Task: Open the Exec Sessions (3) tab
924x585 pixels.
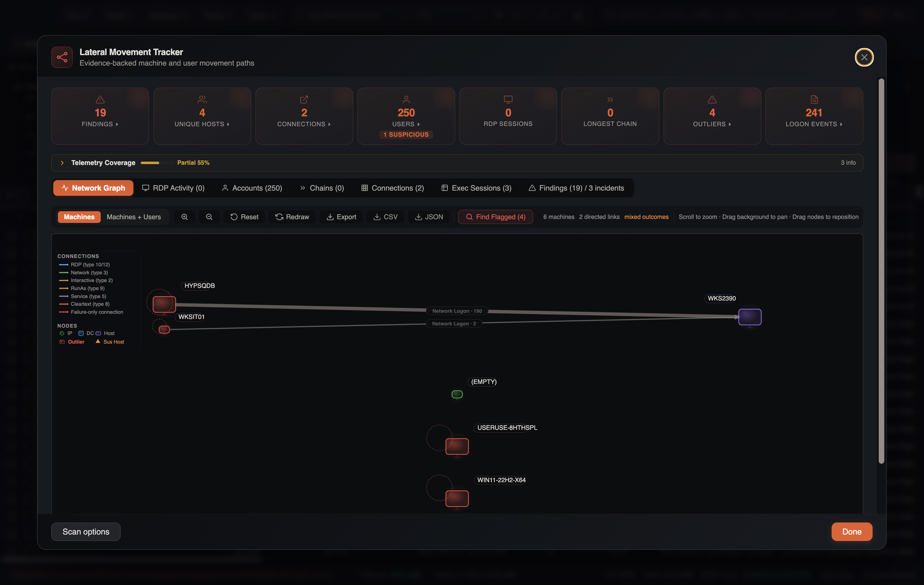Action: click(x=476, y=188)
